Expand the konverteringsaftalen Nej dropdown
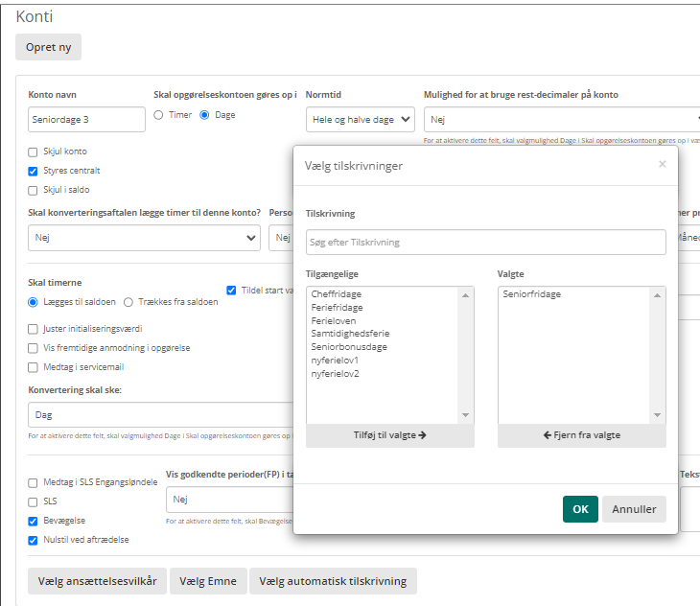The image size is (700, 606). click(144, 236)
